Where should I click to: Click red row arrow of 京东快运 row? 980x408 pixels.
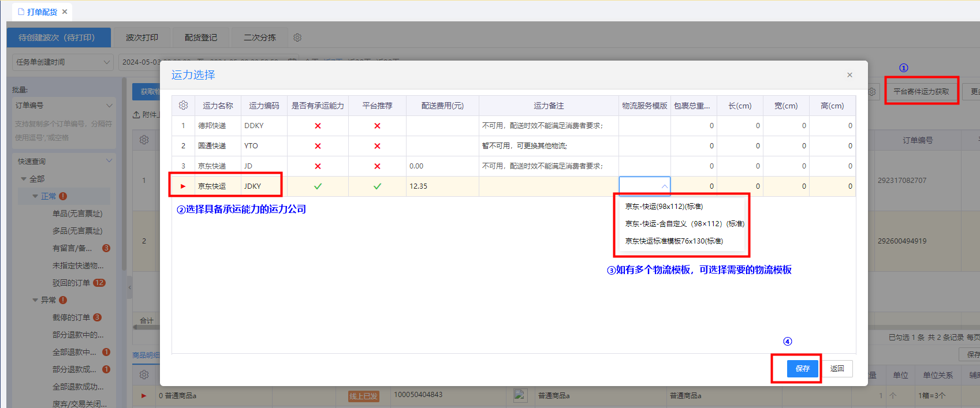pos(183,186)
